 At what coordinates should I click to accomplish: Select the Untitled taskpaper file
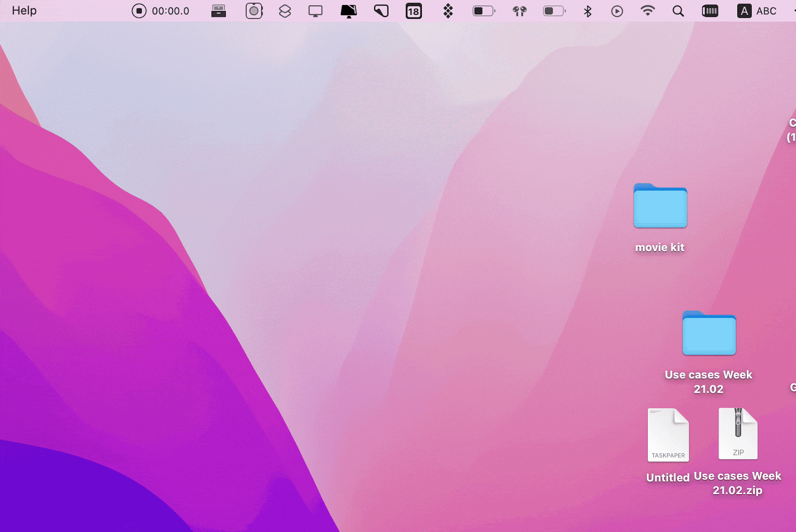[668, 434]
